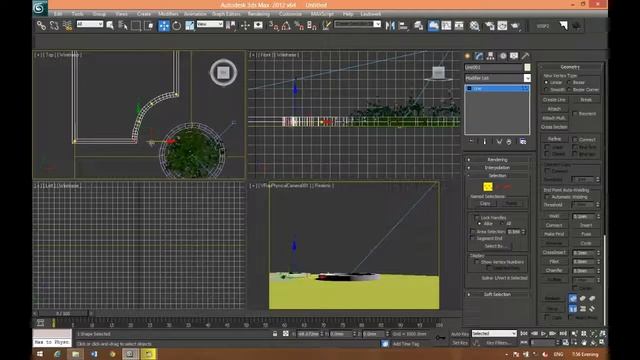
Task: Toggle the Reorient checkbox
Action: point(575,114)
